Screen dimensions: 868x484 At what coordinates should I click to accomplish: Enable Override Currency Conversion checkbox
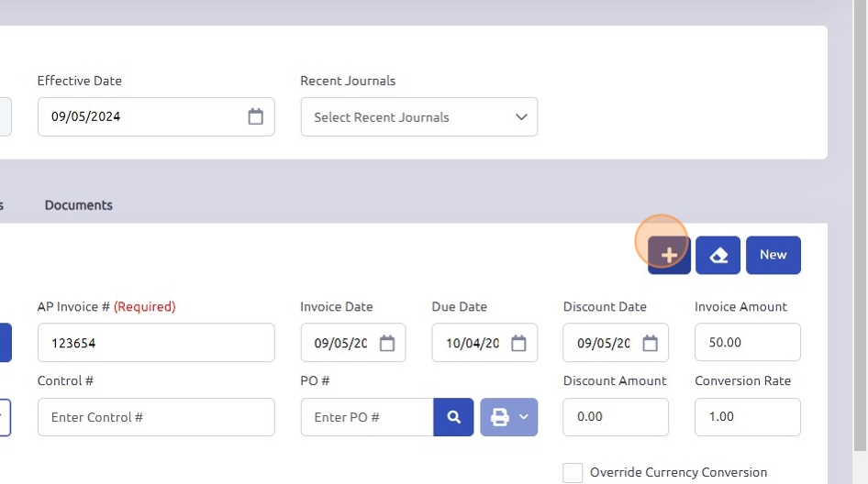click(573, 472)
